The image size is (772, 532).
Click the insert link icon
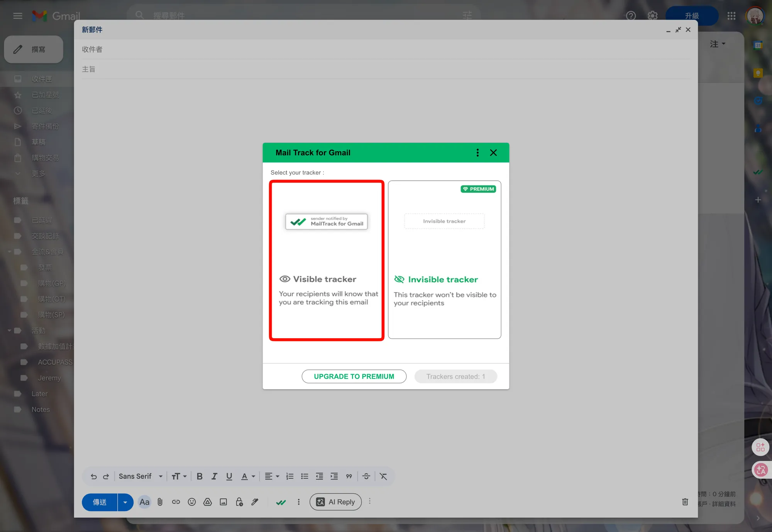(176, 502)
